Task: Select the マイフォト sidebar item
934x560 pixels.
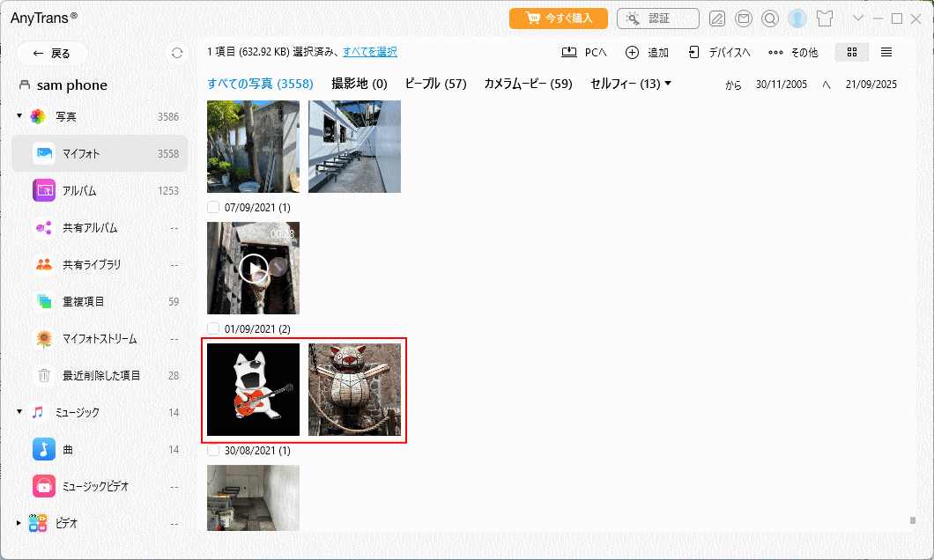Action: pyautogui.click(x=100, y=153)
